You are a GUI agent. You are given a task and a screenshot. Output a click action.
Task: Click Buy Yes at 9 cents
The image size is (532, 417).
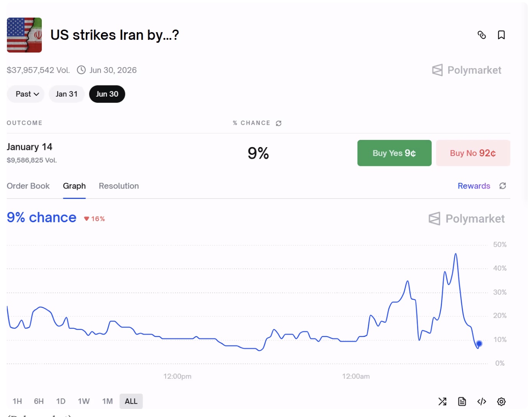(x=394, y=153)
